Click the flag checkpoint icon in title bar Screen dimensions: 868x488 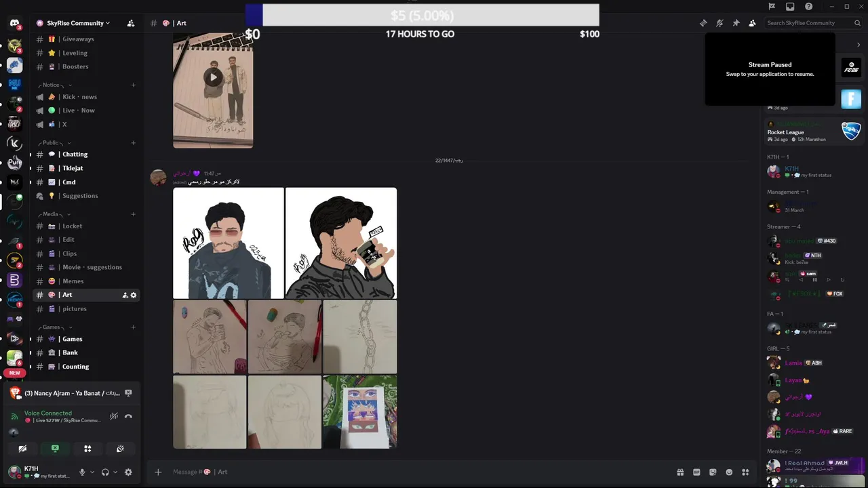tap(772, 6)
